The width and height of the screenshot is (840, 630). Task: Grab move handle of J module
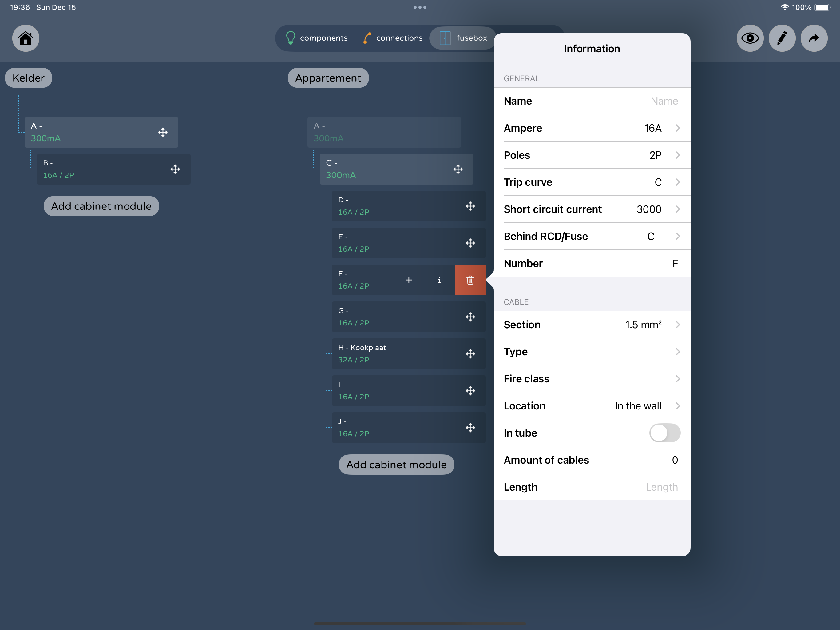470,427
